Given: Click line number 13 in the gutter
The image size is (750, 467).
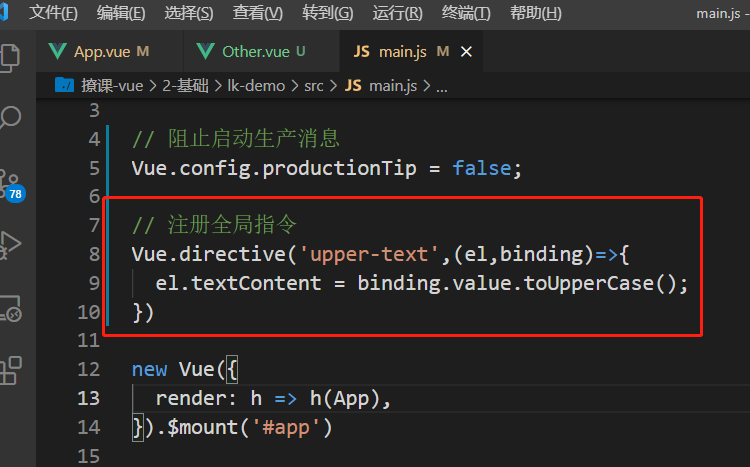Looking at the screenshot, I should 88,398.
